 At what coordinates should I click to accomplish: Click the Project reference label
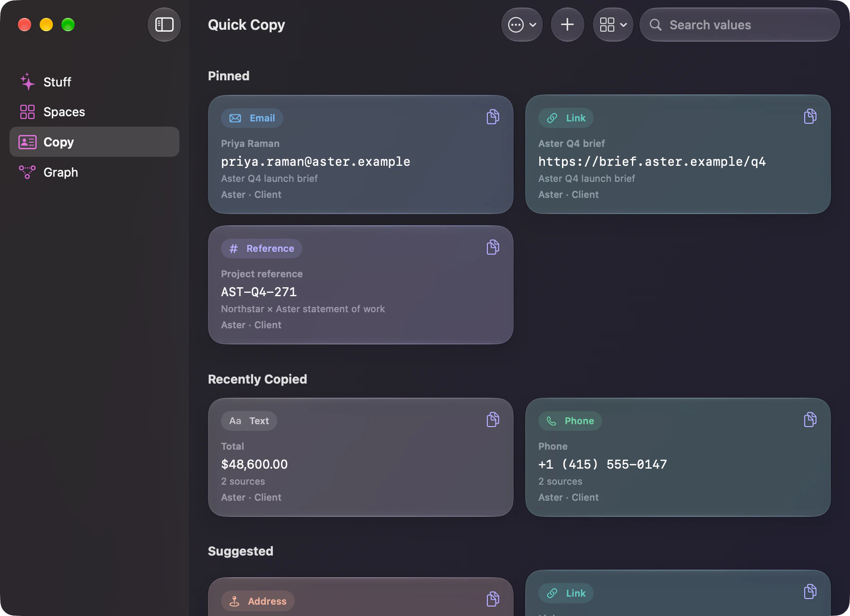262,274
